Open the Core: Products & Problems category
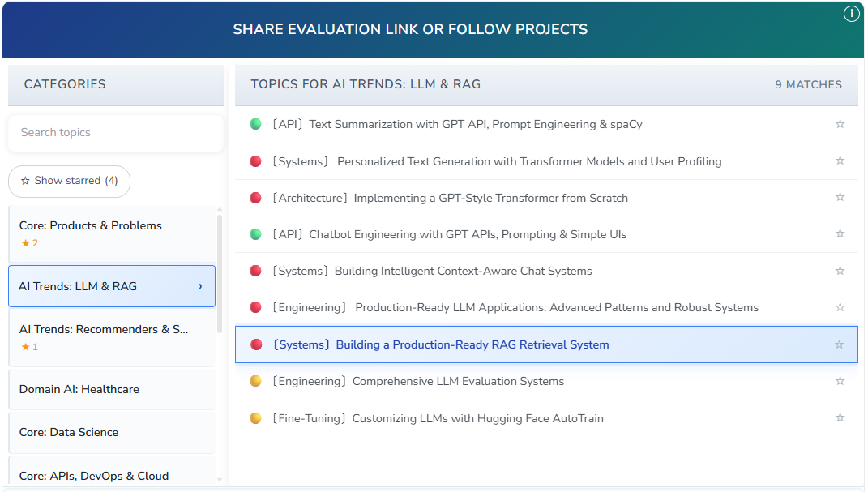 [91, 225]
